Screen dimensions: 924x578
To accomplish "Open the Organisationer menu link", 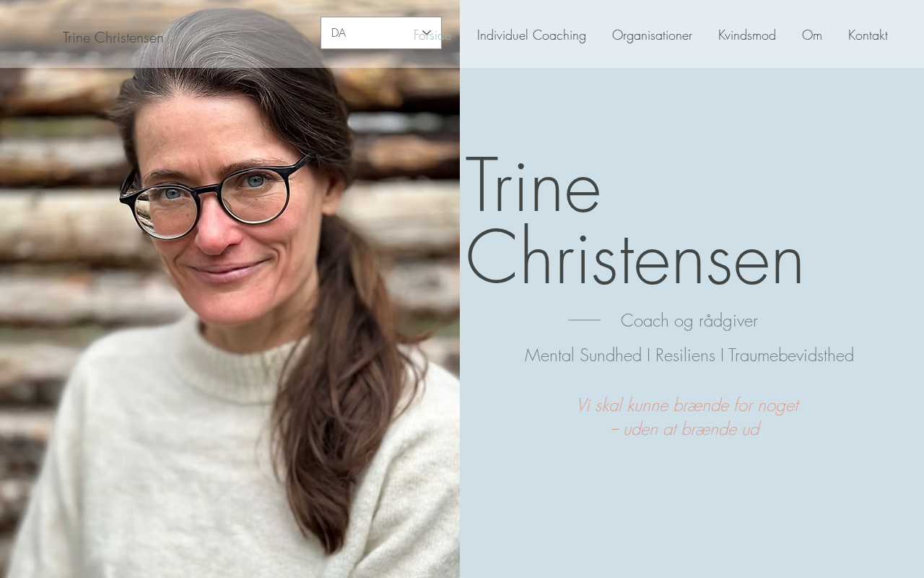I will coord(652,35).
